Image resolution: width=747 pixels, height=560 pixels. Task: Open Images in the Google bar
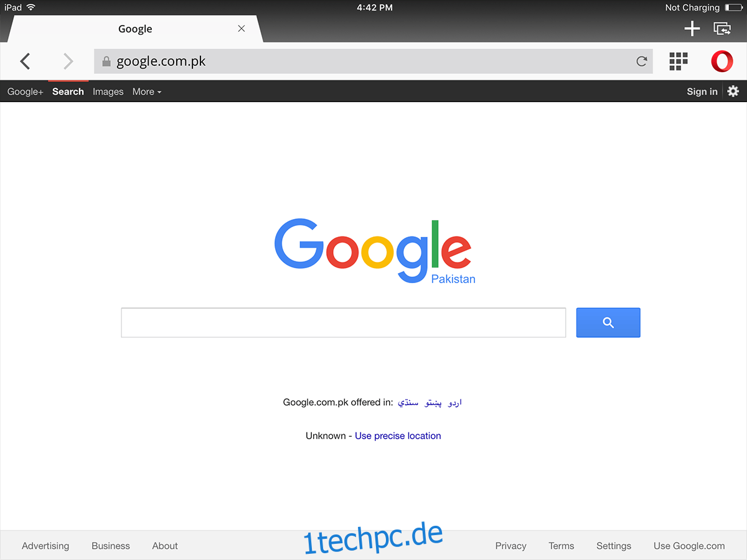(x=108, y=91)
